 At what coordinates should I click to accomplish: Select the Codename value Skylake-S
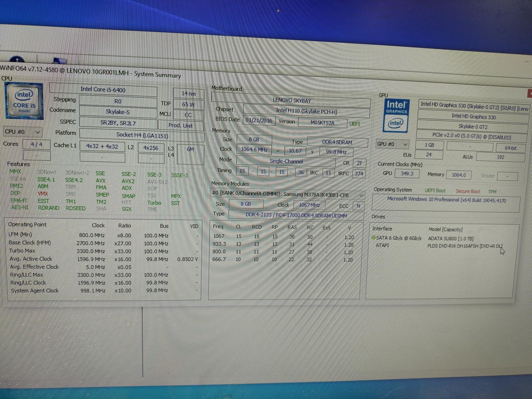[x=118, y=112]
